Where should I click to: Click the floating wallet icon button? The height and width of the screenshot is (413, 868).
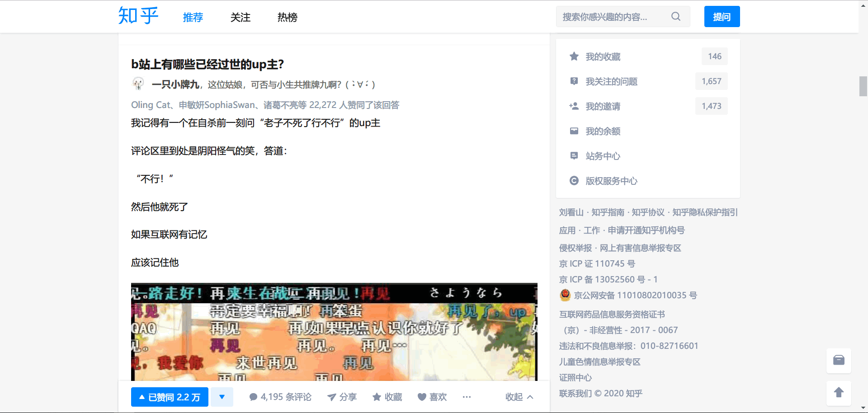[x=839, y=360]
